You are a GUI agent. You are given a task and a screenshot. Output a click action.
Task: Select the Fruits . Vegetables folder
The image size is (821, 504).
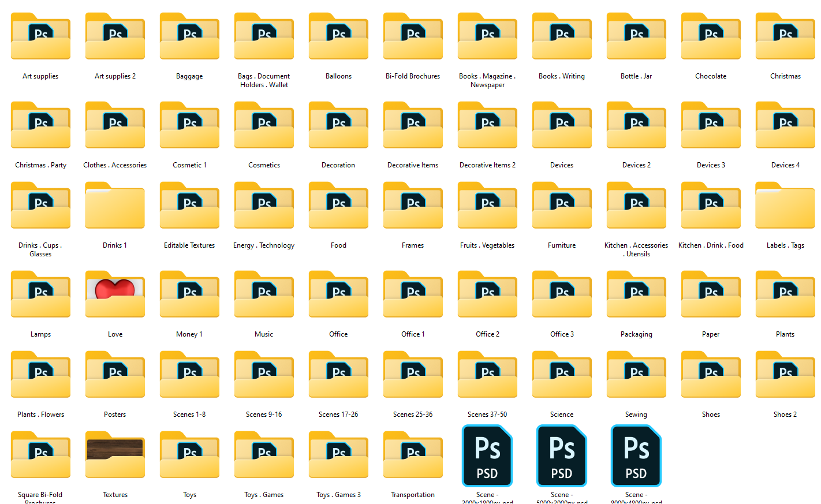tap(487, 206)
